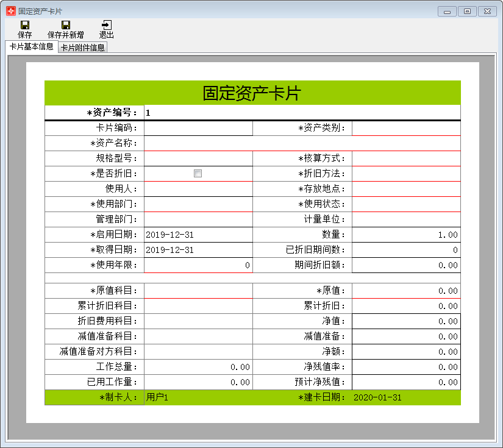The image size is (503, 448).
Task: Click the 使用年限 input field
Action: pyautogui.click(x=198, y=265)
